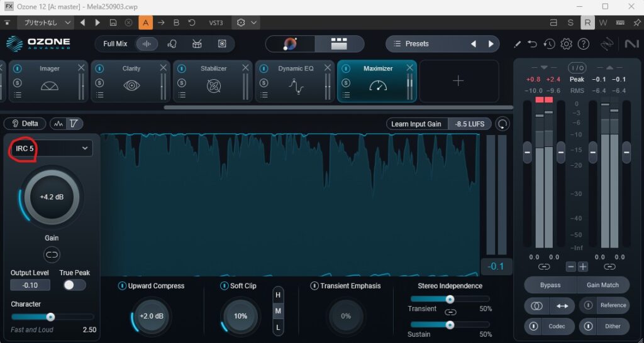Screen dimensions: 644x343
Task: Toggle the Gain link icon
Action: point(52,255)
